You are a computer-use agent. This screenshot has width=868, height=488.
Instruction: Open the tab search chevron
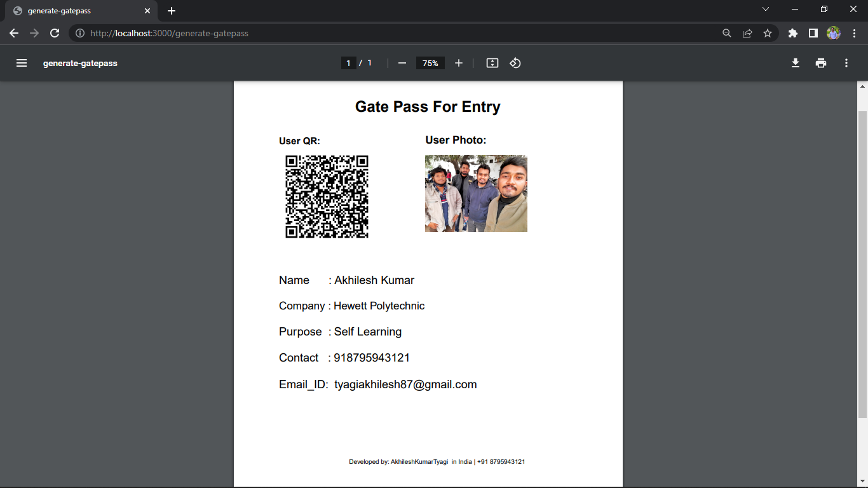[x=766, y=9]
